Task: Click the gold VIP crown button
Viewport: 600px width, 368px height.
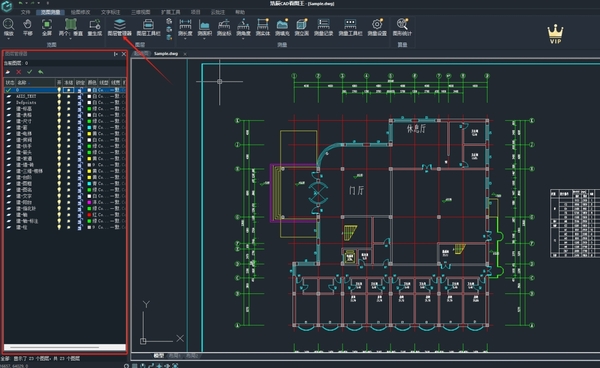Action: pyautogui.click(x=555, y=34)
